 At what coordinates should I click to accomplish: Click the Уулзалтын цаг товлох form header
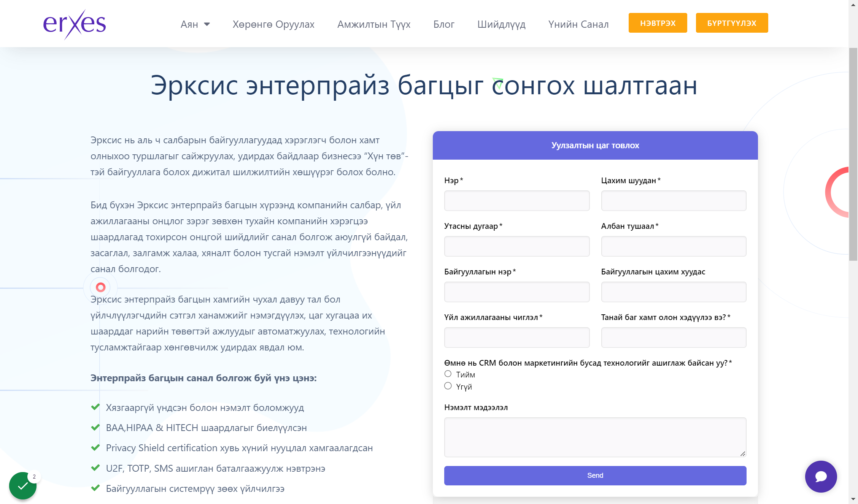pyautogui.click(x=595, y=145)
